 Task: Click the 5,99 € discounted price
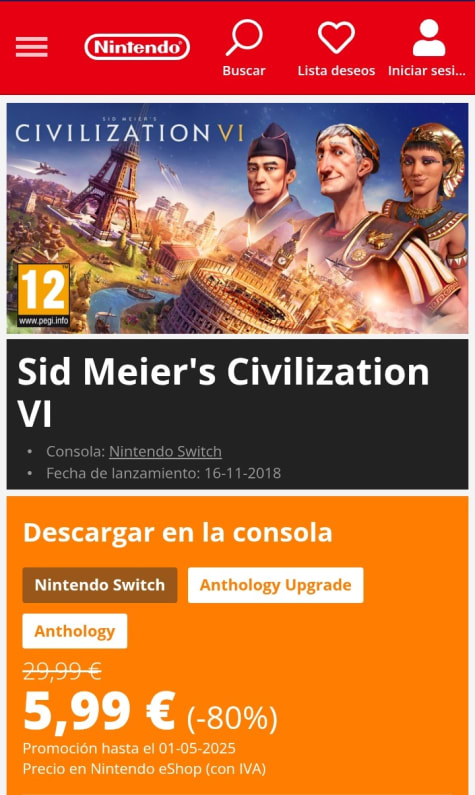tap(99, 711)
